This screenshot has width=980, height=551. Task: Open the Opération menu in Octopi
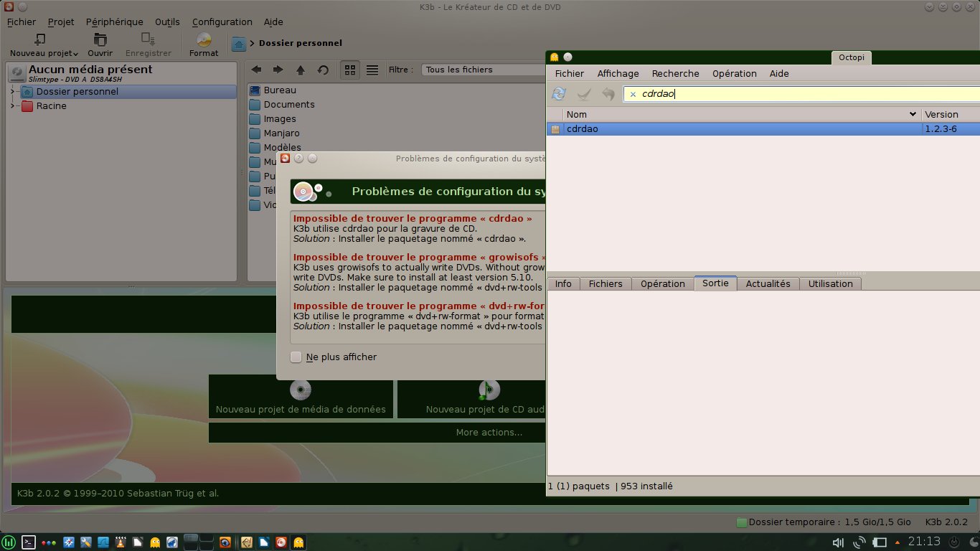(x=735, y=73)
